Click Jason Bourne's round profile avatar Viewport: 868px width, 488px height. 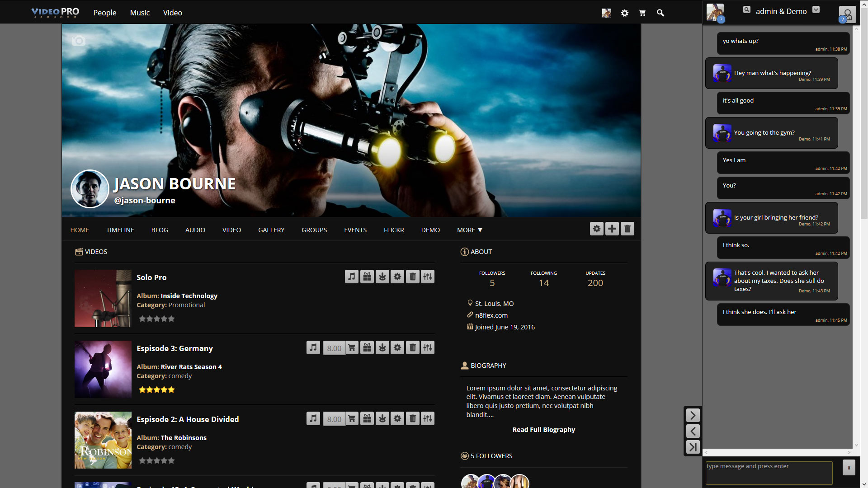pos(90,189)
